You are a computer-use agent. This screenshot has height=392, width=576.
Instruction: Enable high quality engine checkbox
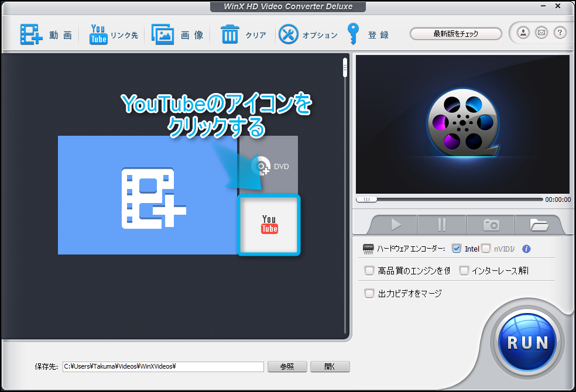point(369,271)
